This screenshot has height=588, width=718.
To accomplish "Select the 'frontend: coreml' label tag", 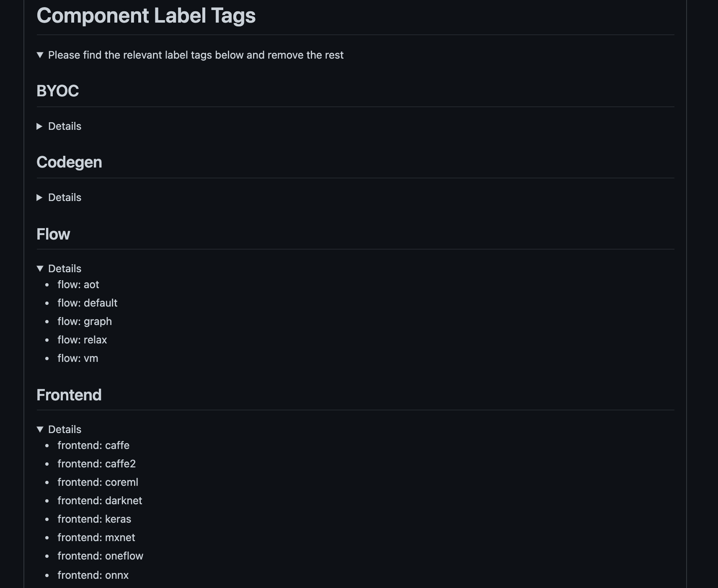I will pyautogui.click(x=98, y=482).
